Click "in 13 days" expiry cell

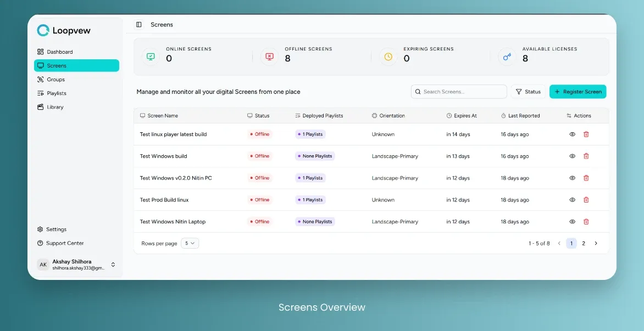tap(458, 156)
